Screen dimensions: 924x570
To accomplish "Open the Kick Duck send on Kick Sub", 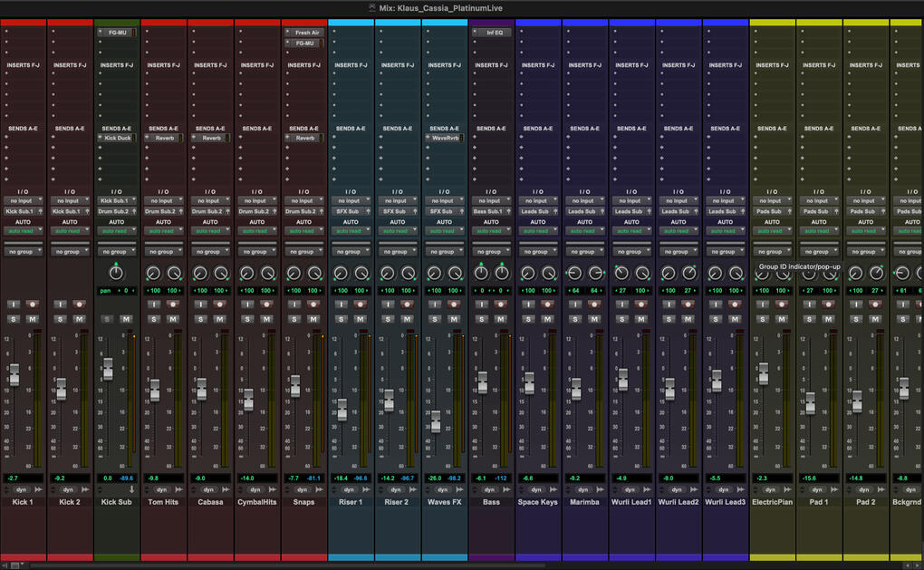I will click(118, 139).
